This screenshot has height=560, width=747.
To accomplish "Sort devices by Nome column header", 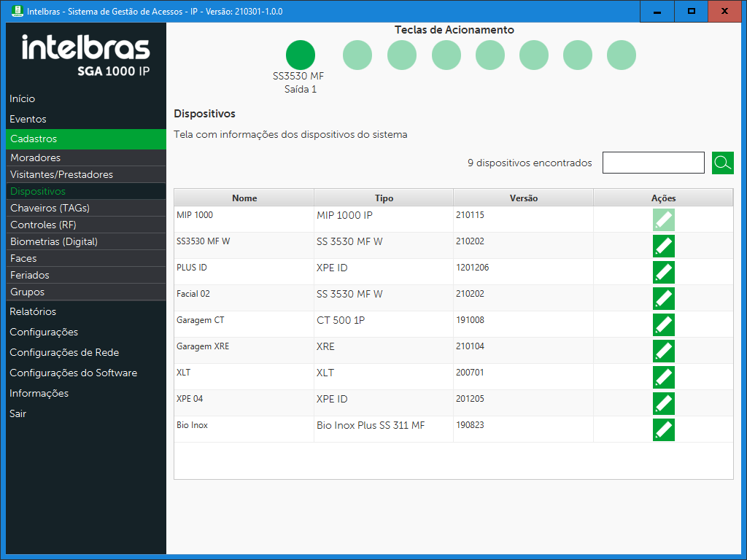I will click(244, 198).
